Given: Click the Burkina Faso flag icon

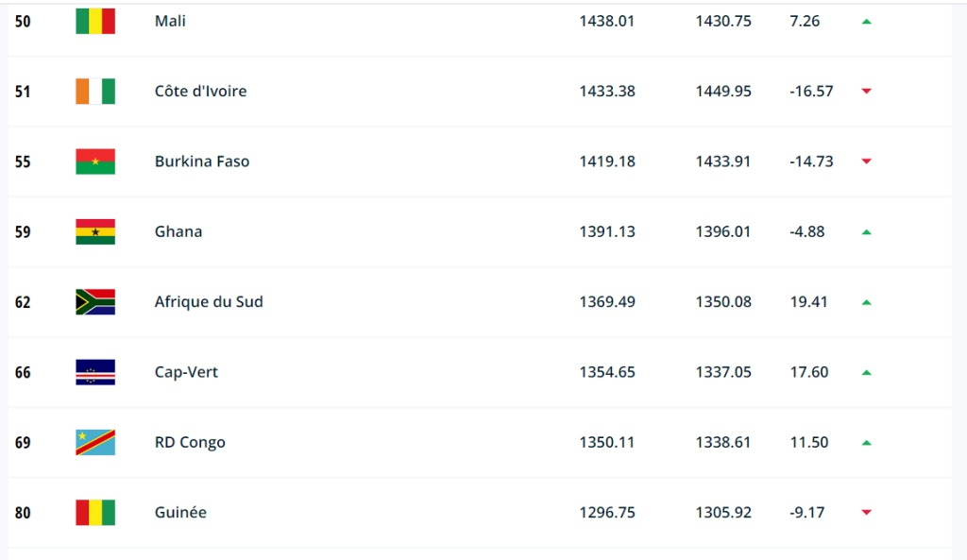Looking at the screenshot, I should (x=95, y=161).
